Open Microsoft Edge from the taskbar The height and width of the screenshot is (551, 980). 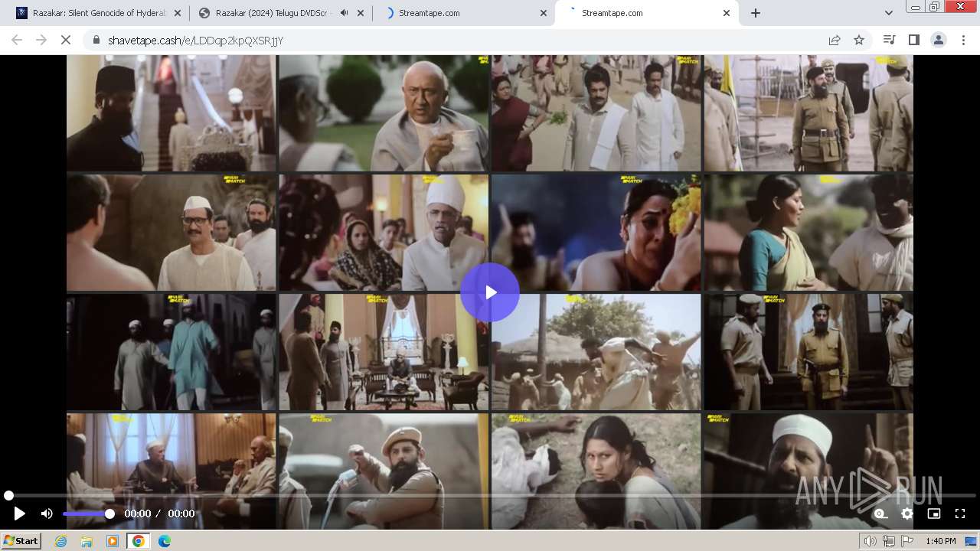(165, 541)
